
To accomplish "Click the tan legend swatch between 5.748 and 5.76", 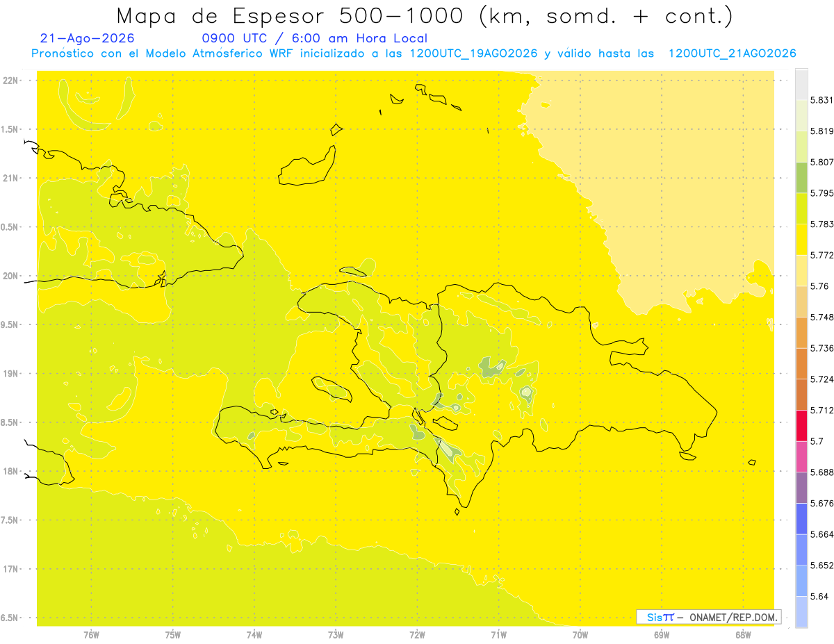I will coord(801,302).
